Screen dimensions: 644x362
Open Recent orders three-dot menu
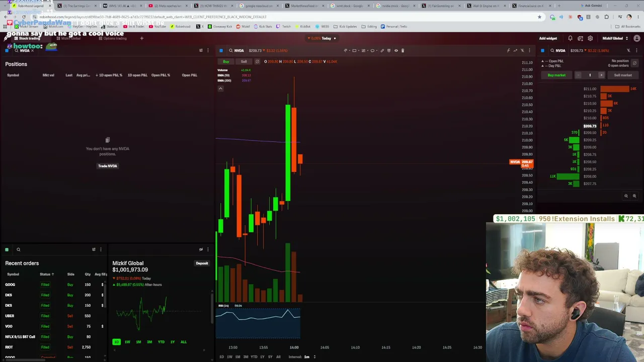(x=101, y=249)
